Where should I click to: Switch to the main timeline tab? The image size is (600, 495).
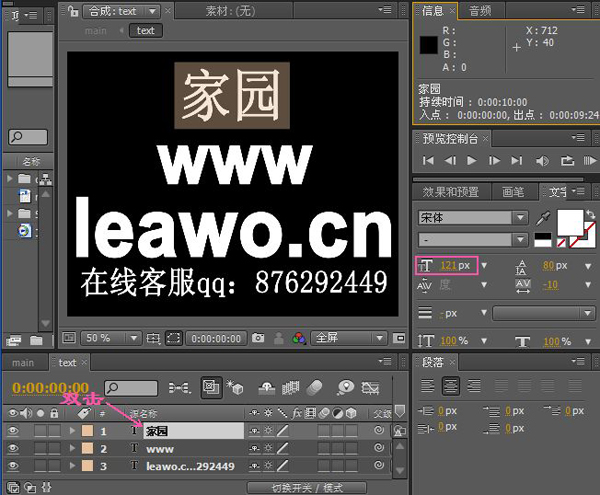(x=23, y=363)
